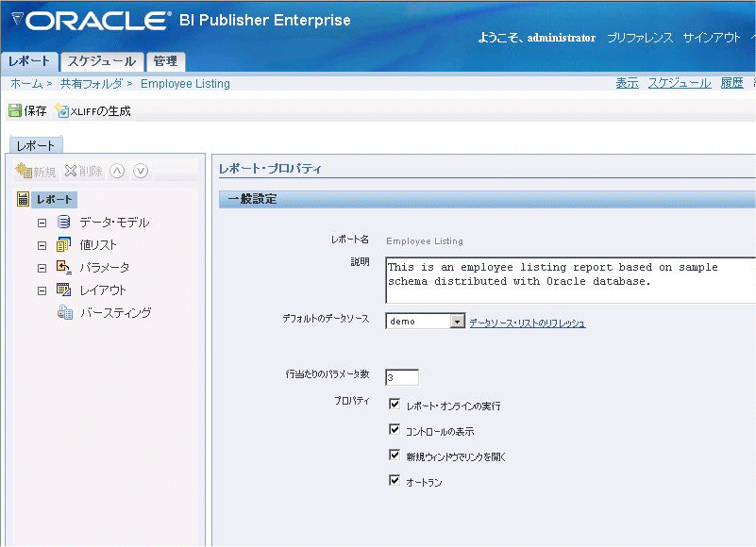756x547 pixels.
Task: Click the スケジュール link at right
Action: coord(680,83)
